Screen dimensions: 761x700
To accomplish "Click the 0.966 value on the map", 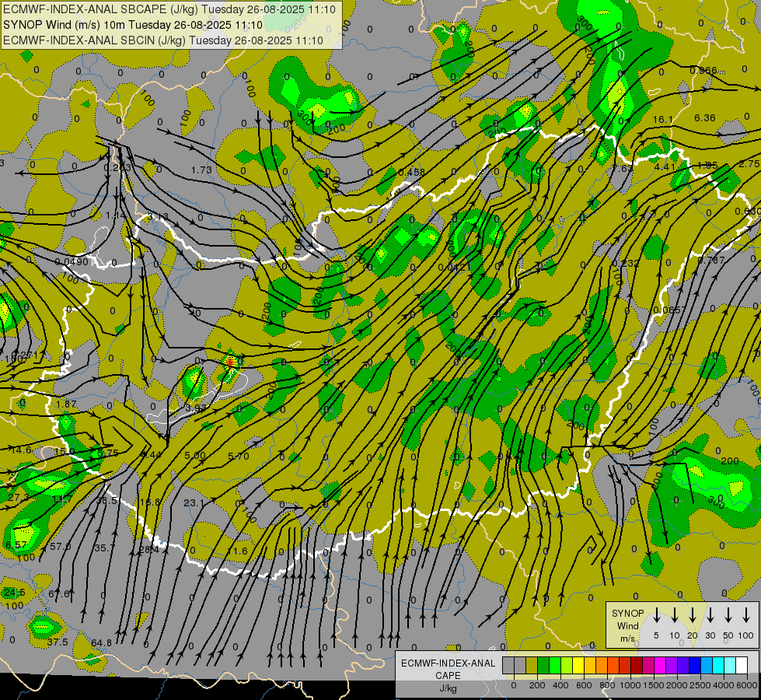I will pos(703,71).
